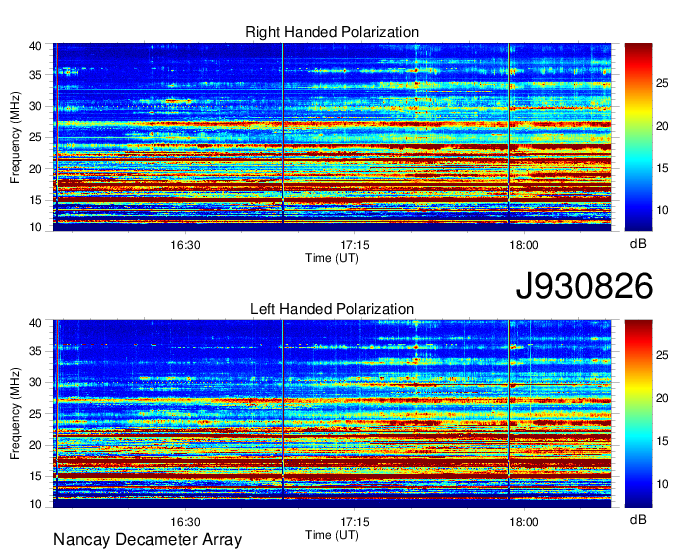
Task: Click the Right Handed Polarization title
Action: pyautogui.click(x=332, y=32)
